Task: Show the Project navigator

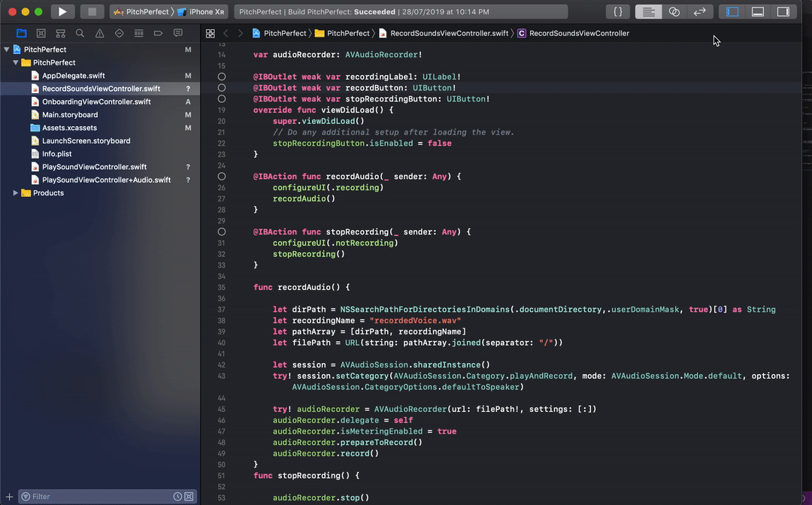Action: point(21,33)
